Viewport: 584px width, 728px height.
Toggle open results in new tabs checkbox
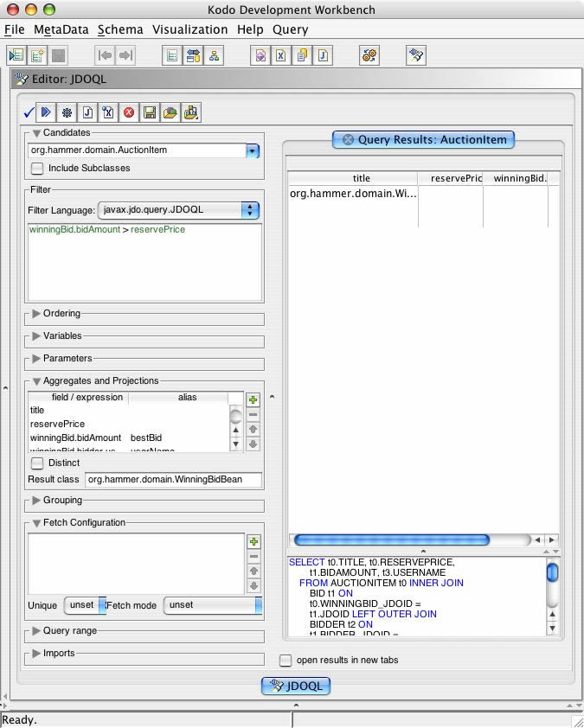[286, 661]
